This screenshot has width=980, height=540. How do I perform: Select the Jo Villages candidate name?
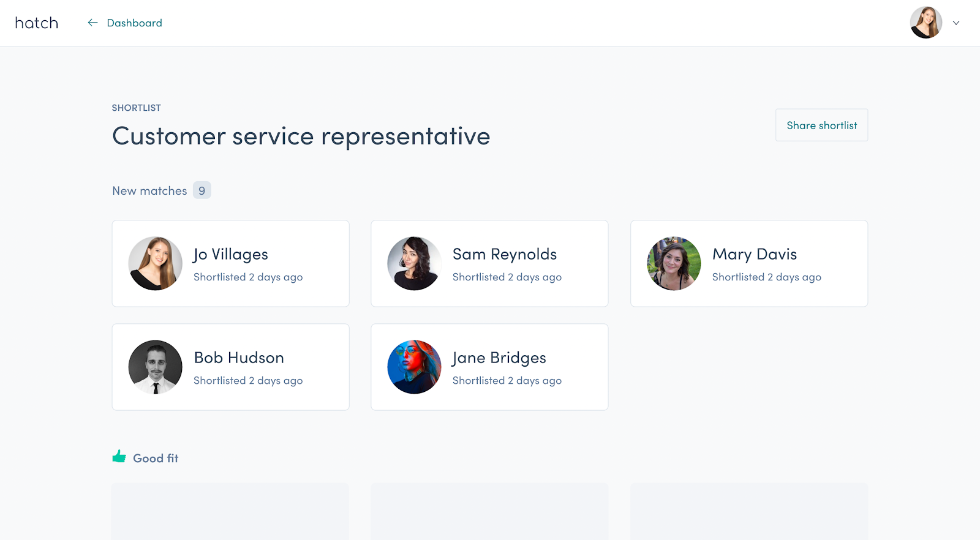click(231, 254)
